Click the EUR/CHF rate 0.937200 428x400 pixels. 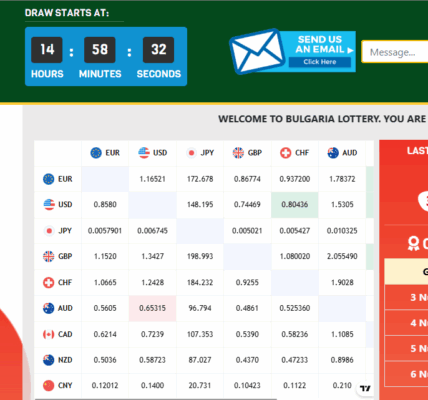(x=295, y=179)
